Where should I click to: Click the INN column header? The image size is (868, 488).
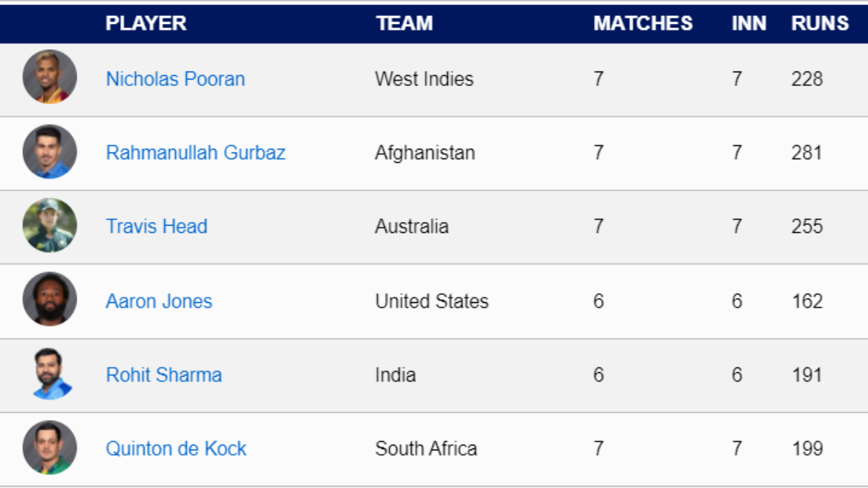pos(748,23)
